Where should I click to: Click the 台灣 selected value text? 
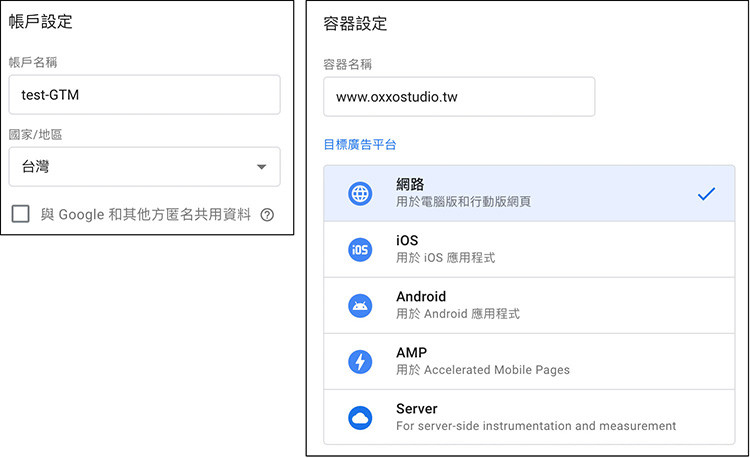pos(35,167)
